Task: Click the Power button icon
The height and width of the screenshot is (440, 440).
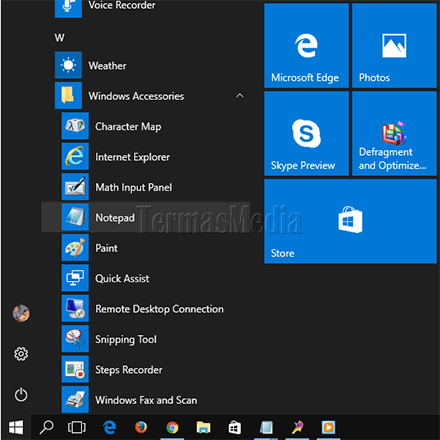Action: click(x=21, y=395)
